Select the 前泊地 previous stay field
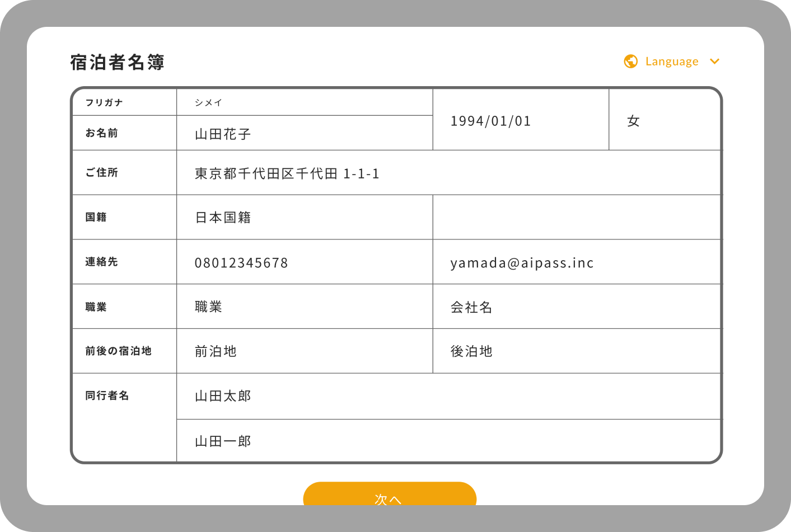The width and height of the screenshot is (791, 532). pyautogui.click(x=305, y=351)
